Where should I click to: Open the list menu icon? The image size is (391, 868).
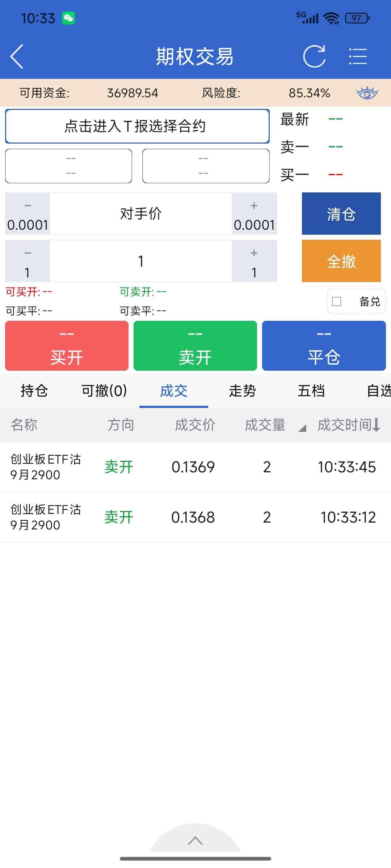tap(358, 56)
